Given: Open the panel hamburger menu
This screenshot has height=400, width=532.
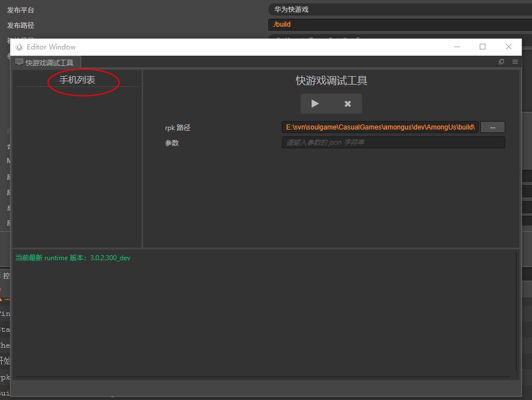Looking at the screenshot, I should pyautogui.click(x=515, y=62).
